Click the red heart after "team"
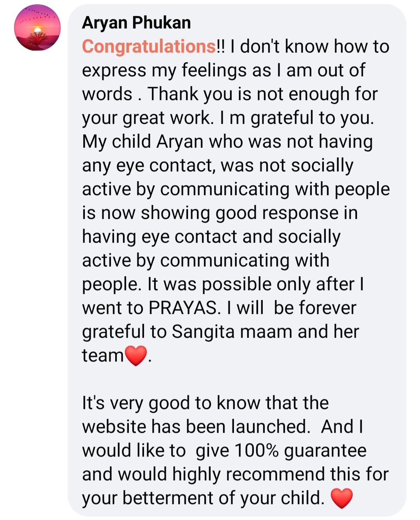The height and width of the screenshot is (520, 420). coord(135,355)
